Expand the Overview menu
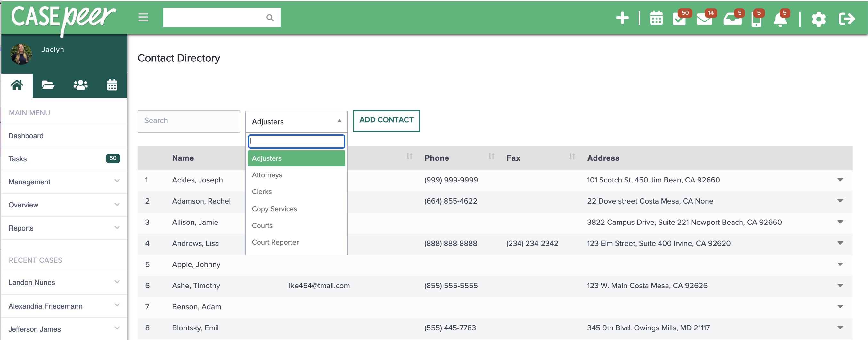The image size is (868, 340). click(64, 205)
